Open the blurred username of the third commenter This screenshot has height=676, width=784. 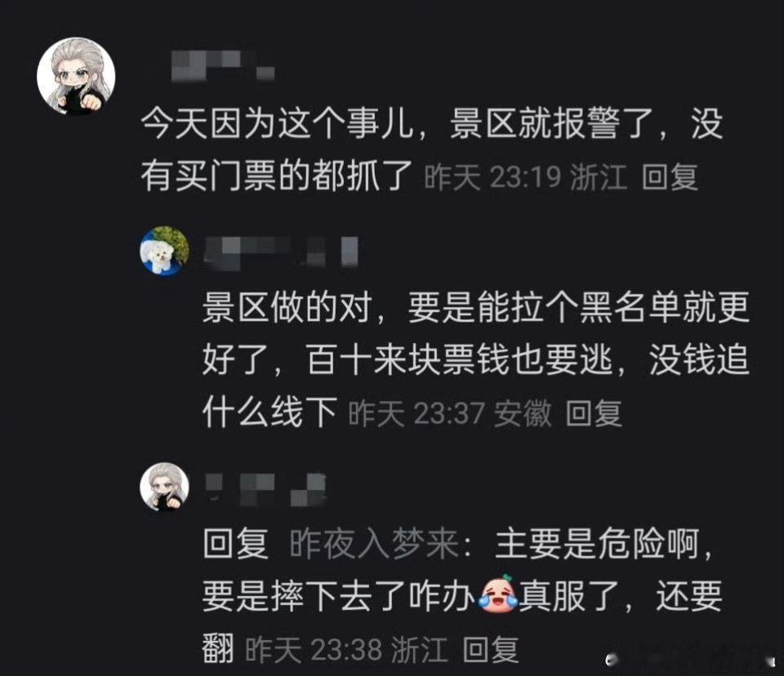[265, 488]
